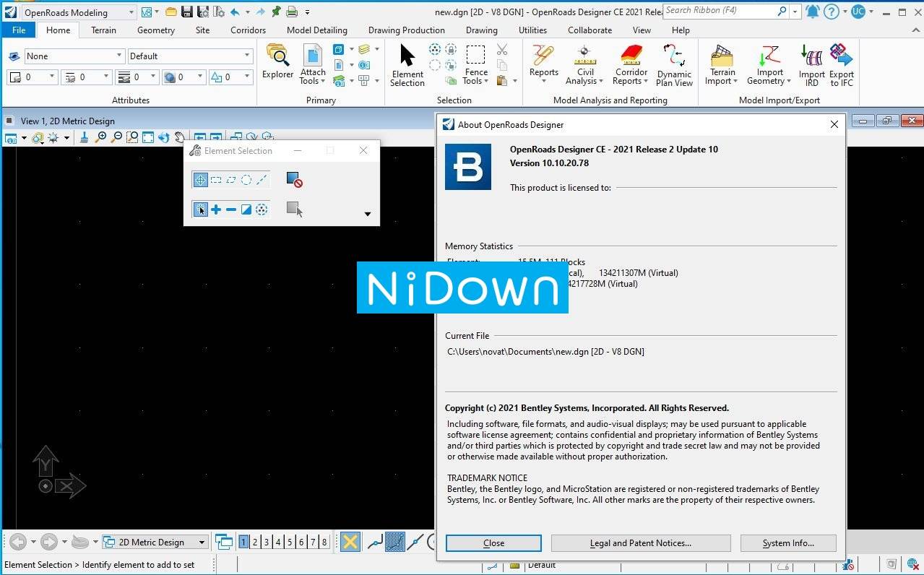
Task: Click the System Info button
Action: point(788,543)
